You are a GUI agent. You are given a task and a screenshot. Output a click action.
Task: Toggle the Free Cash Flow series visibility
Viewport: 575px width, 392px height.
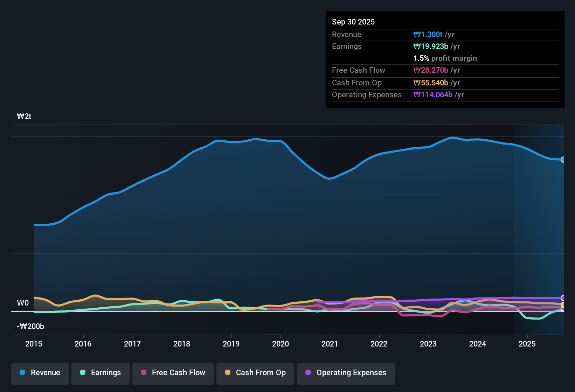point(173,373)
